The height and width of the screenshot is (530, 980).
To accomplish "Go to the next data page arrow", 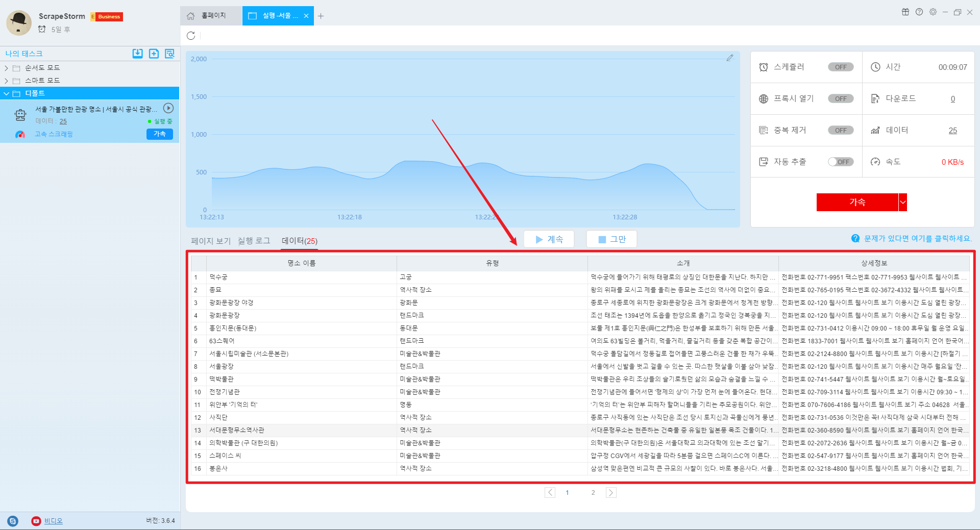I will coord(611,493).
